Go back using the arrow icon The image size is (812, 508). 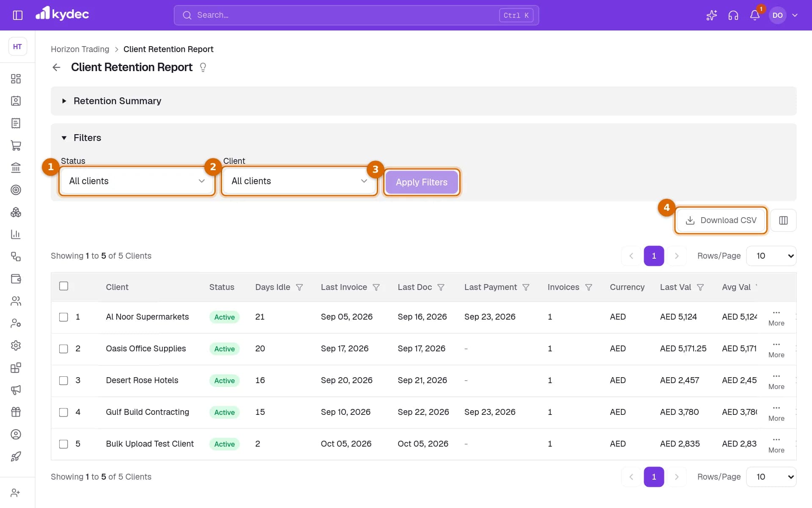(x=56, y=67)
